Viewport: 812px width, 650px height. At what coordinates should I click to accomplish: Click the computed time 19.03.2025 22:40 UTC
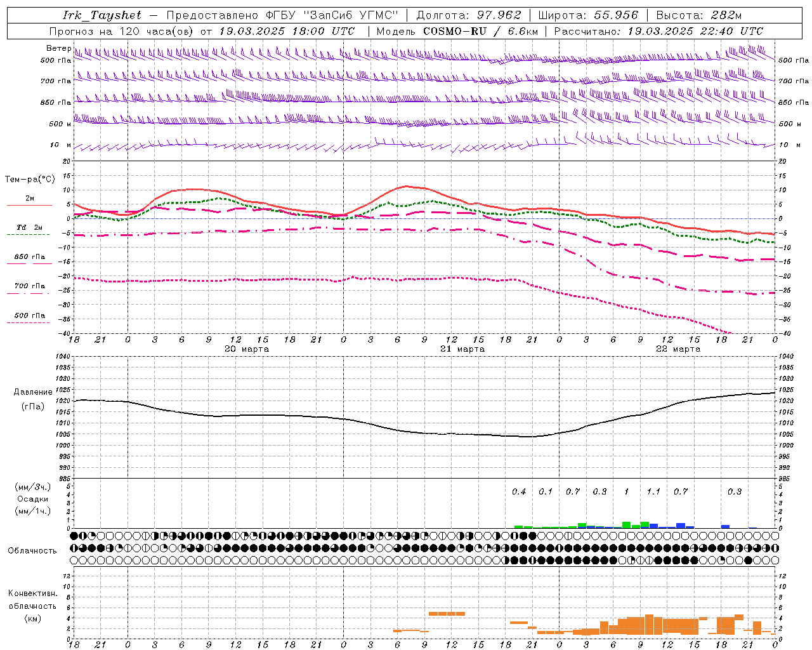(x=695, y=31)
